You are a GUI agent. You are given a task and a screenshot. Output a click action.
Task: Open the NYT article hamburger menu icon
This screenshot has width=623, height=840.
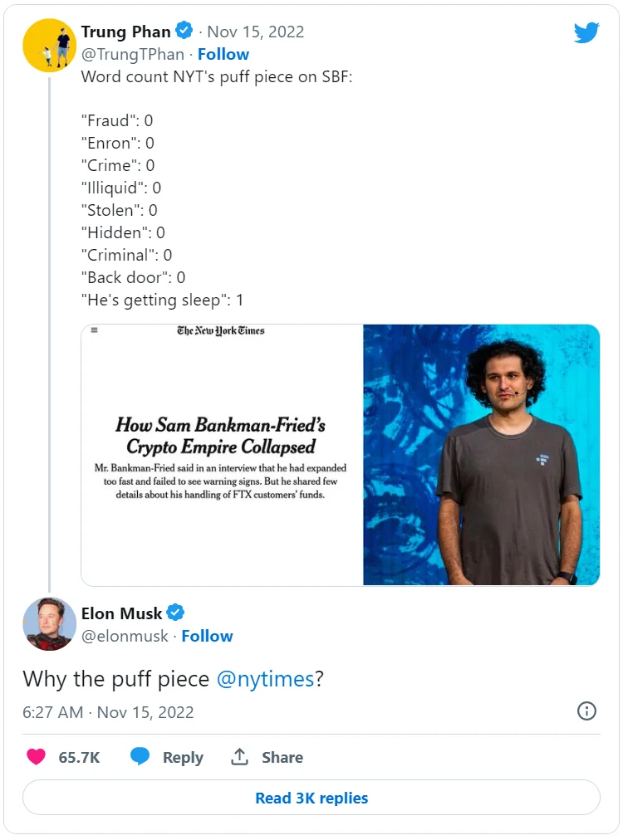point(94,330)
